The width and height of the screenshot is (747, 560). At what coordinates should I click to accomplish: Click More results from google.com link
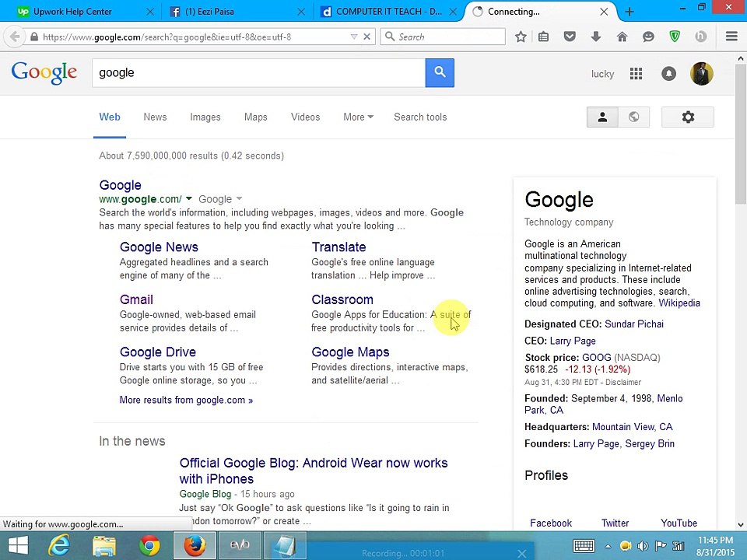[186, 400]
